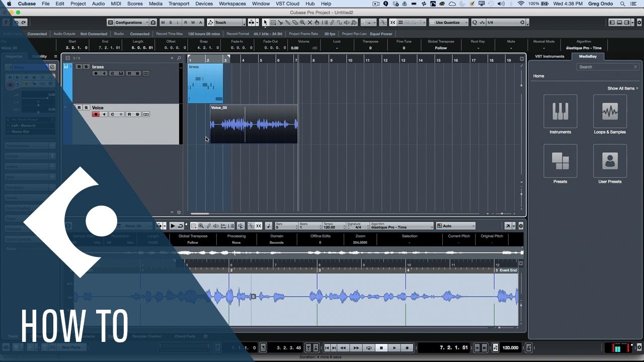Screen dimensions: 644x362
Task: Open the Project menu
Action: pos(78,4)
